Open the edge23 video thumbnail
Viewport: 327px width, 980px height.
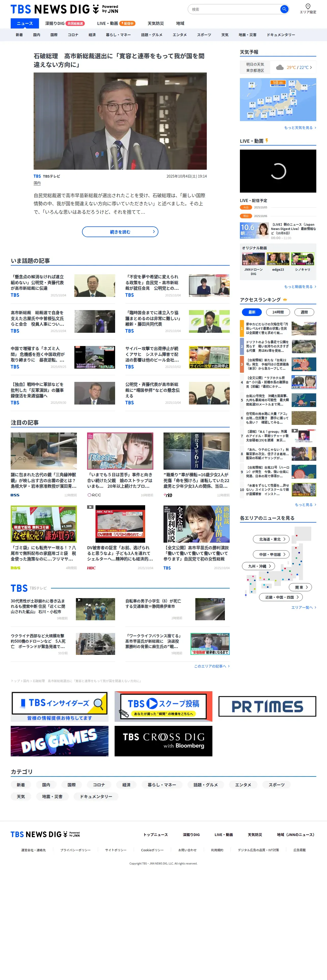[x=278, y=259]
